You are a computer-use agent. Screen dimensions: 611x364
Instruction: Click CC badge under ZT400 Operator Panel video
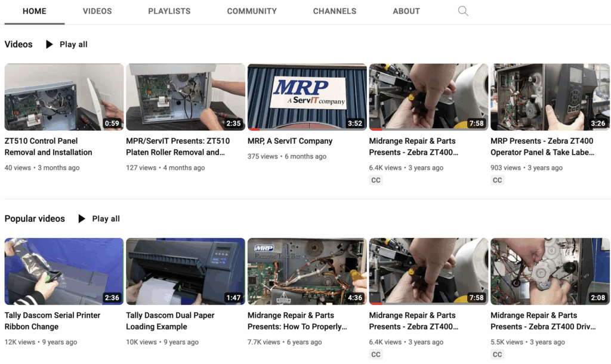point(497,180)
